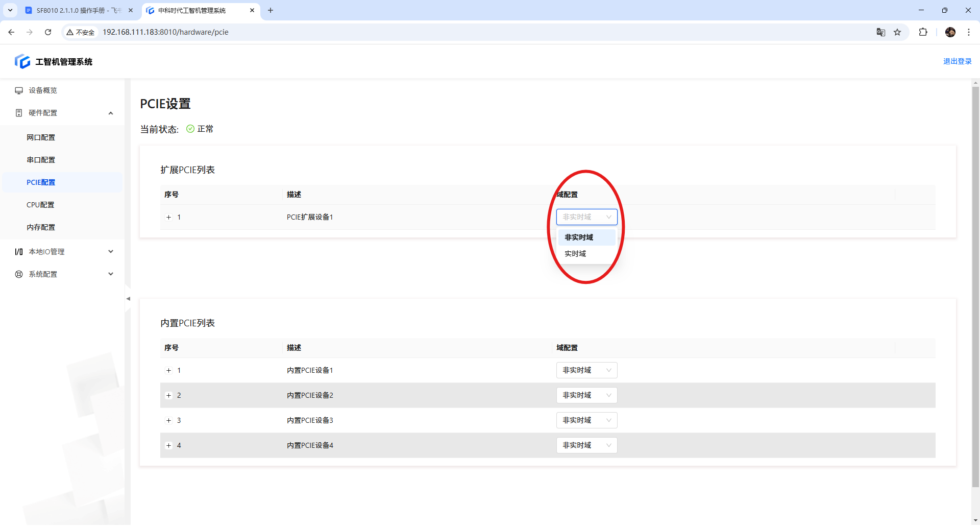Open 域配置 dropdown for 内置PCIE设备1
Image resolution: width=980 pixels, height=527 pixels.
click(586, 370)
